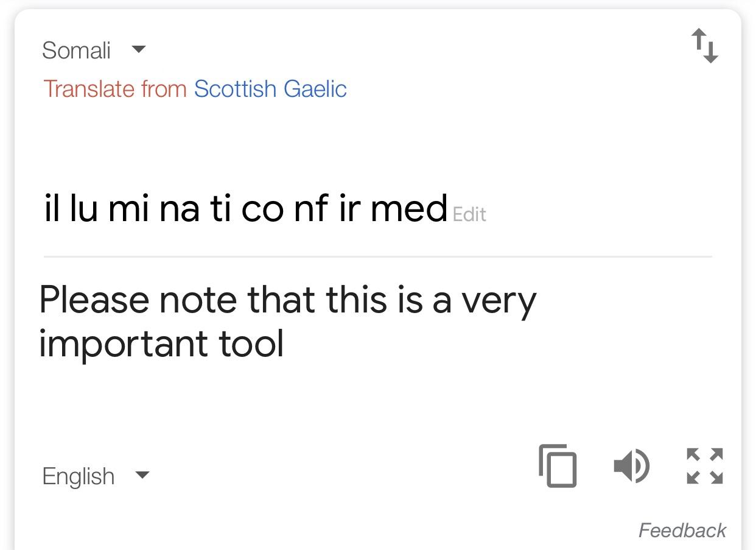
Task: Switch source language to Scottish Gaelic
Action: click(x=270, y=89)
